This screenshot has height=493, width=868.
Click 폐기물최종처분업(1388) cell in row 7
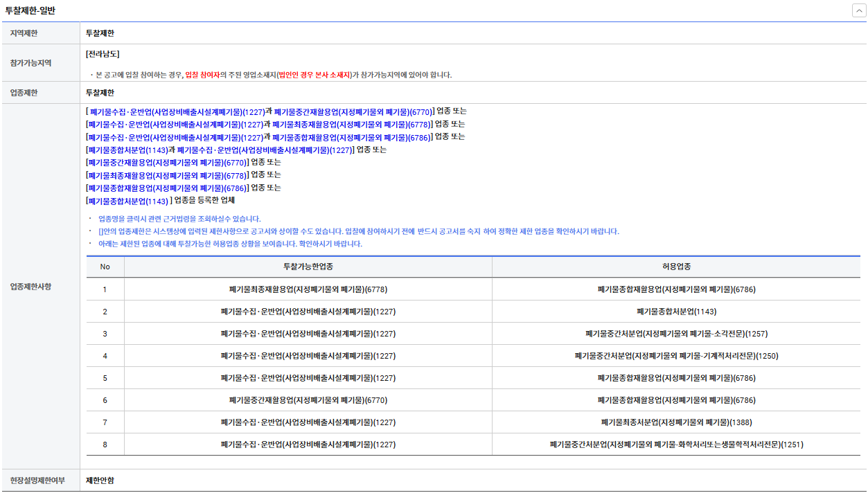click(x=676, y=422)
